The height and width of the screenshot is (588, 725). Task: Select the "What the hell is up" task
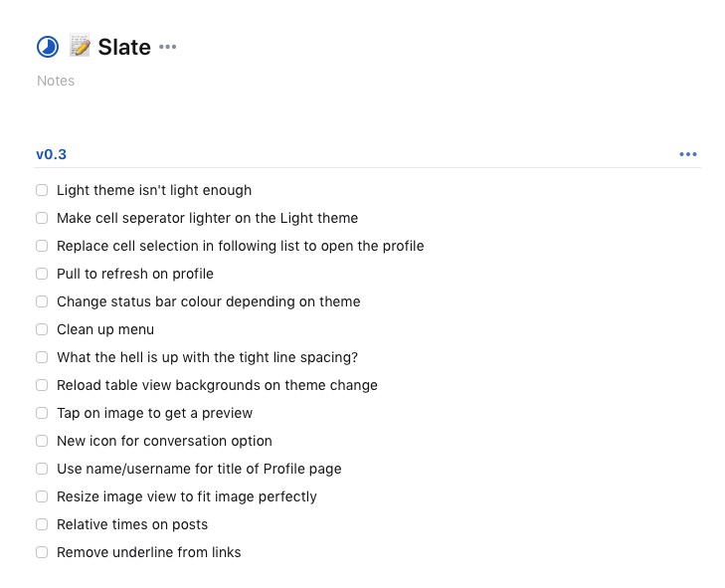click(207, 357)
